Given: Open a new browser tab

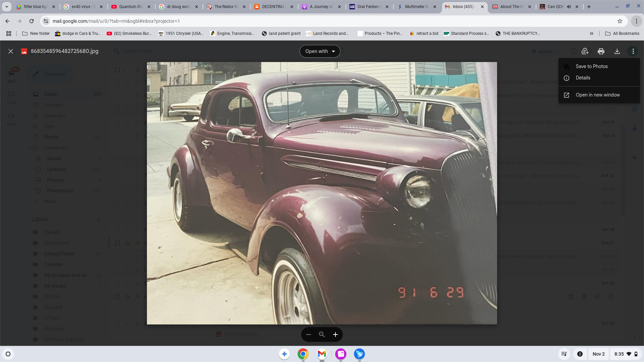Looking at the screenshot, I should click(x=589, y=7).
